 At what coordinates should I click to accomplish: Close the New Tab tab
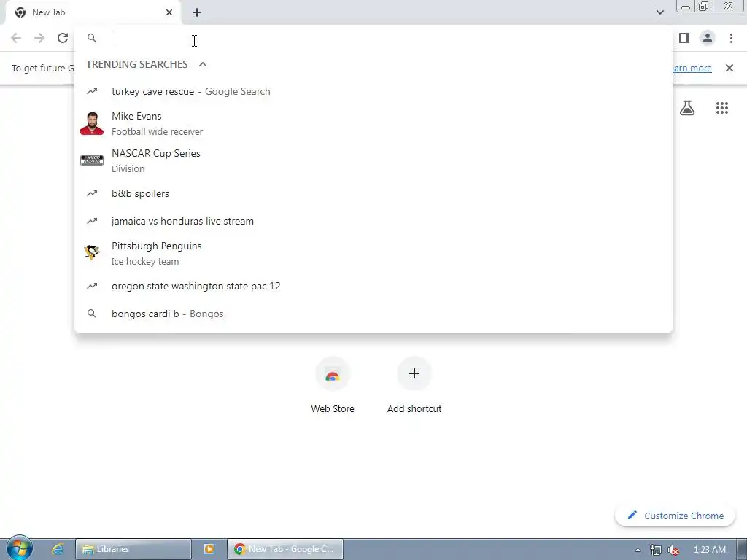pos(169,12)
